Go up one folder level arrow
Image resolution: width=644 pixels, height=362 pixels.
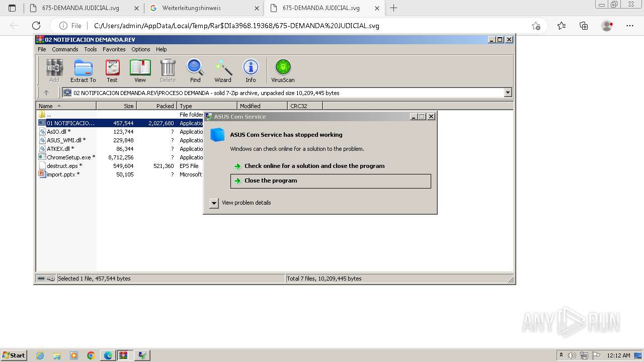click(46, 93)
